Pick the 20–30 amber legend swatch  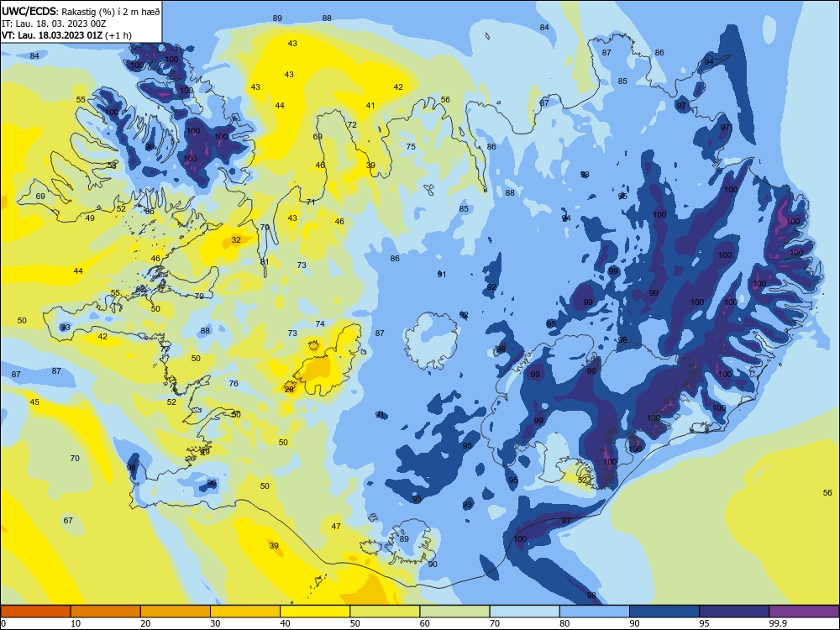pyautogui.click(x=176, y=612)
